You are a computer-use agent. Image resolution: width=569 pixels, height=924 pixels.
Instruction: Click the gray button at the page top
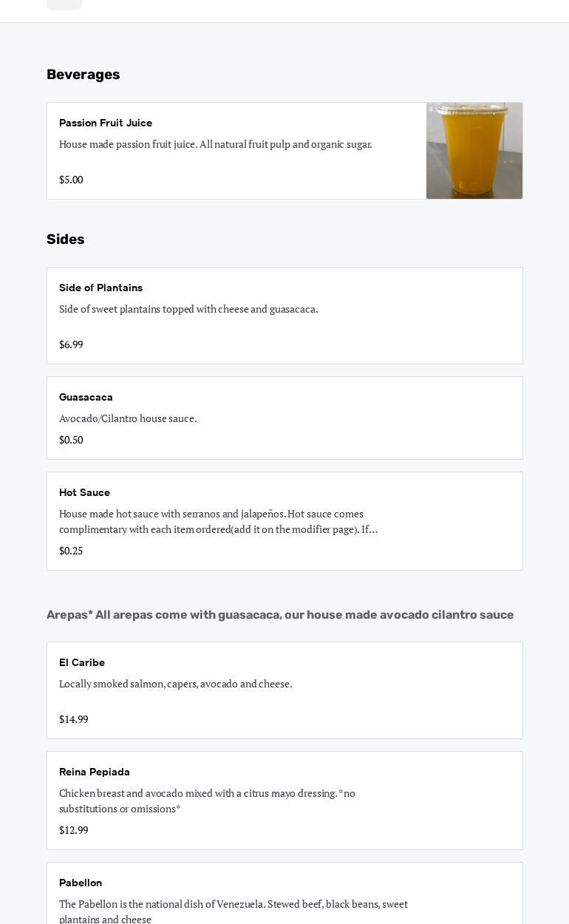[x=64, y=4]
